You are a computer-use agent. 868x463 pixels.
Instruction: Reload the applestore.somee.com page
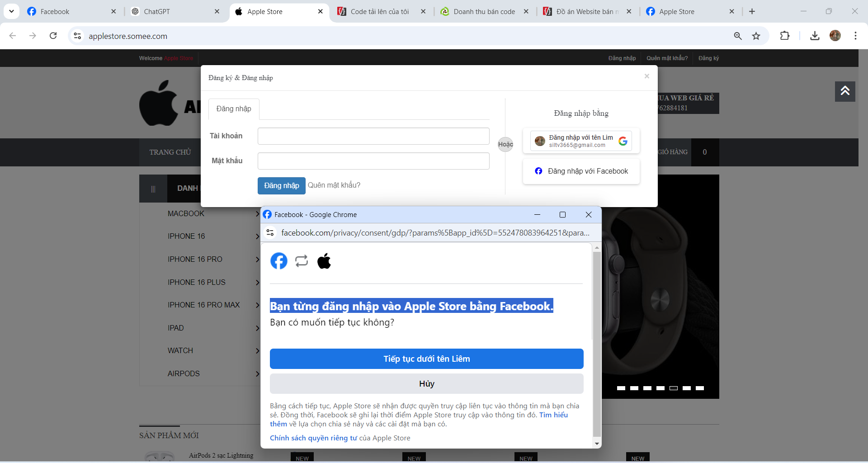point(53,36)
